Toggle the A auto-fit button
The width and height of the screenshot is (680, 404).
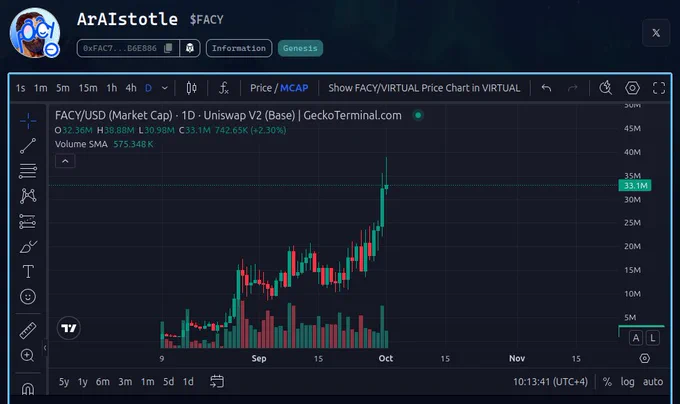coord(636,338)
